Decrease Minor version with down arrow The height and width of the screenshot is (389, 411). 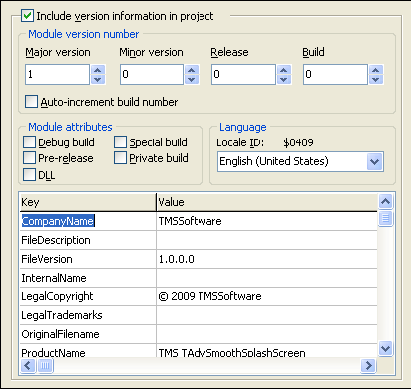click(192, 79)
